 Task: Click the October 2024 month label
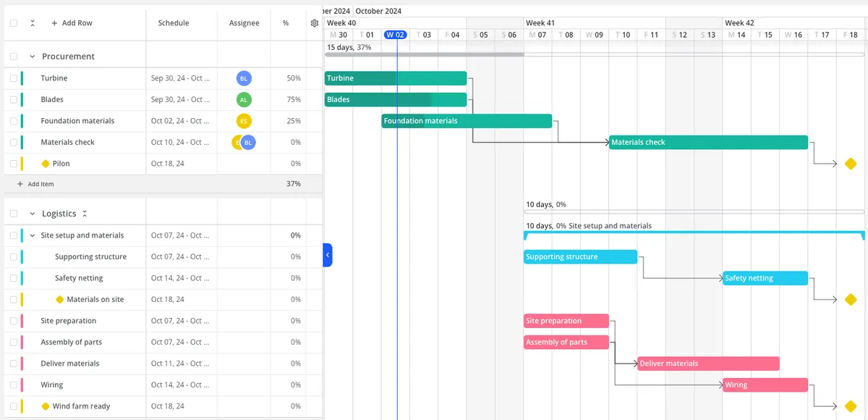click(378, 11)
